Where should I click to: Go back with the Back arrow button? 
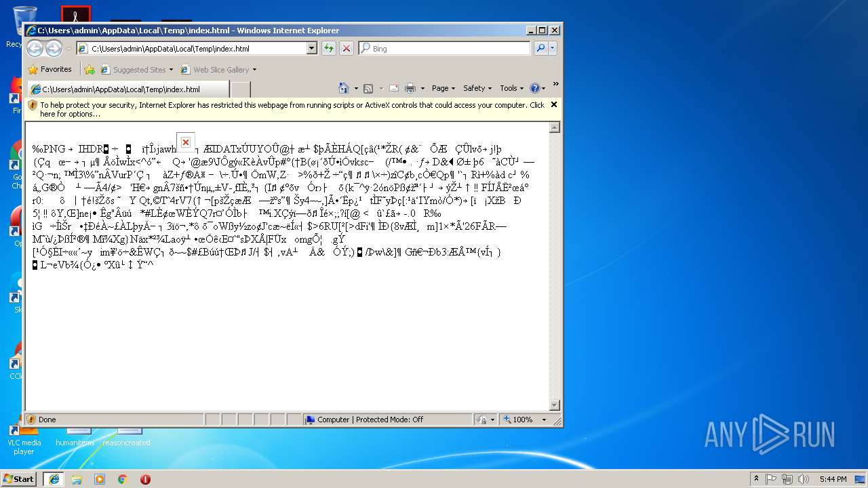point(35,48)
